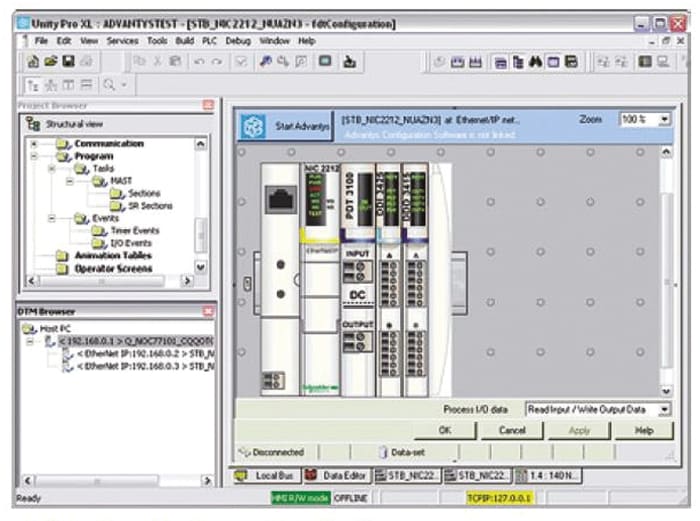Open the Services menu

[122, 41]
